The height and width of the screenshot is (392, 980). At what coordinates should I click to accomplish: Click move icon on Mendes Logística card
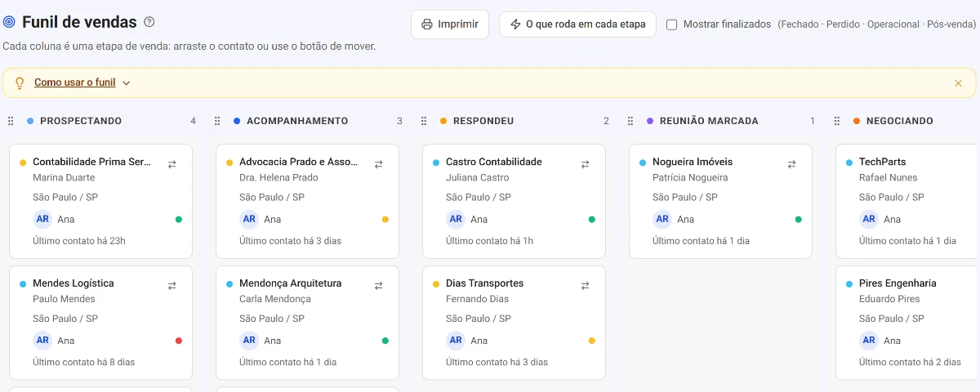[x=172, y=286]
